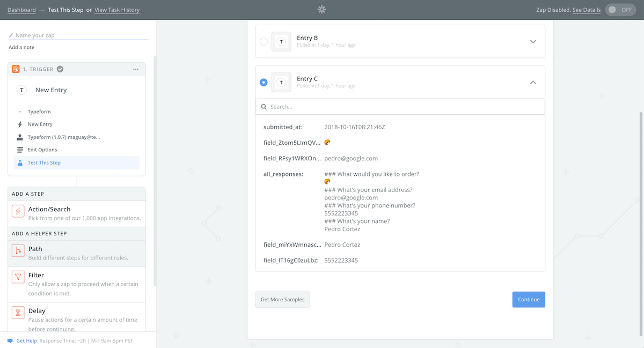Click the sample Search field

[400, 107]
